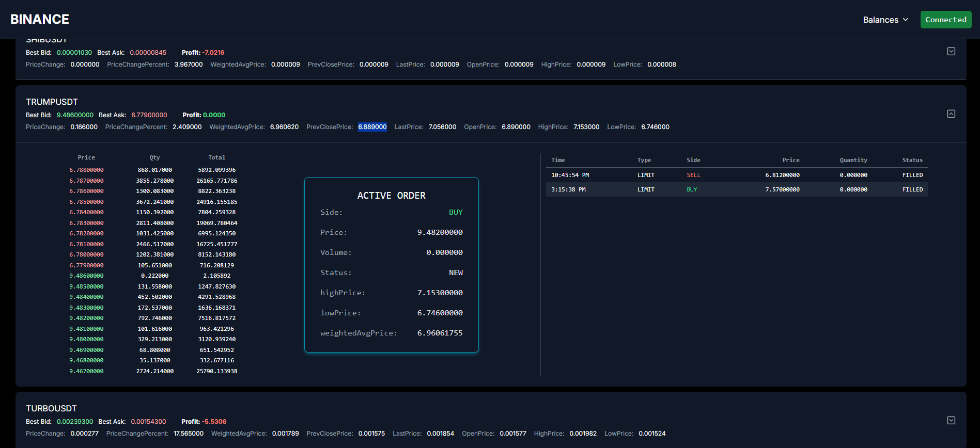Viewport: 980px width, 448px height.
Task: Select the TRUMPUSDT pair title
Action: pyautogui.click(x=52, y=102)
